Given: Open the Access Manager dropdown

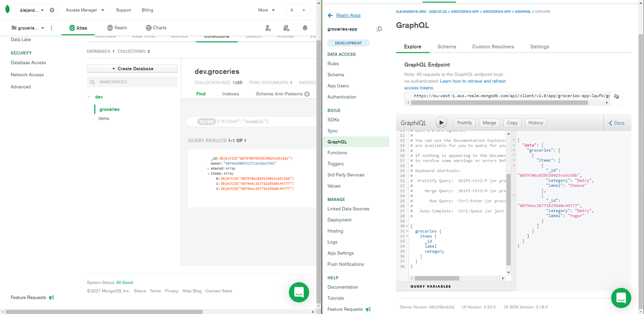Looking at the screenshot, I should coord(85,10).
